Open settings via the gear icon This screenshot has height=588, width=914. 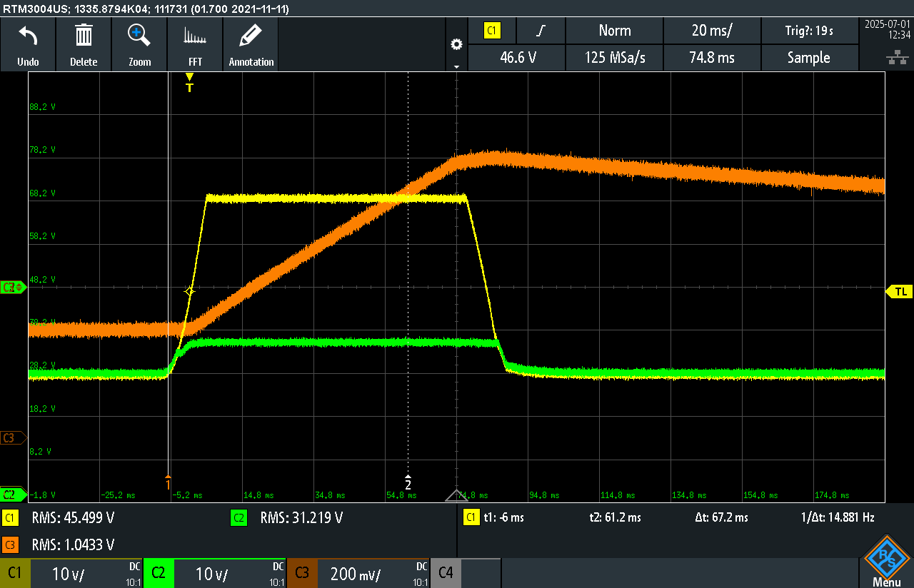456,44
